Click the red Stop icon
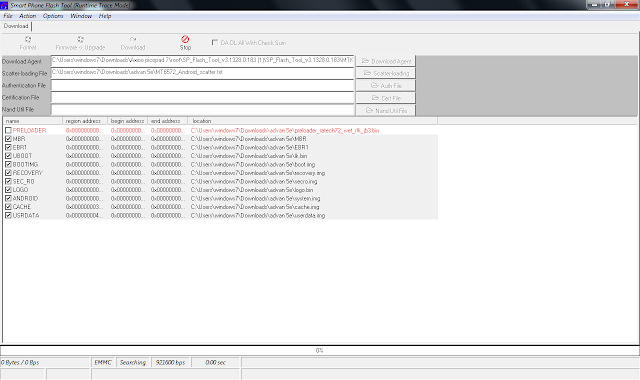640x380 pixels. click(185, 39)
